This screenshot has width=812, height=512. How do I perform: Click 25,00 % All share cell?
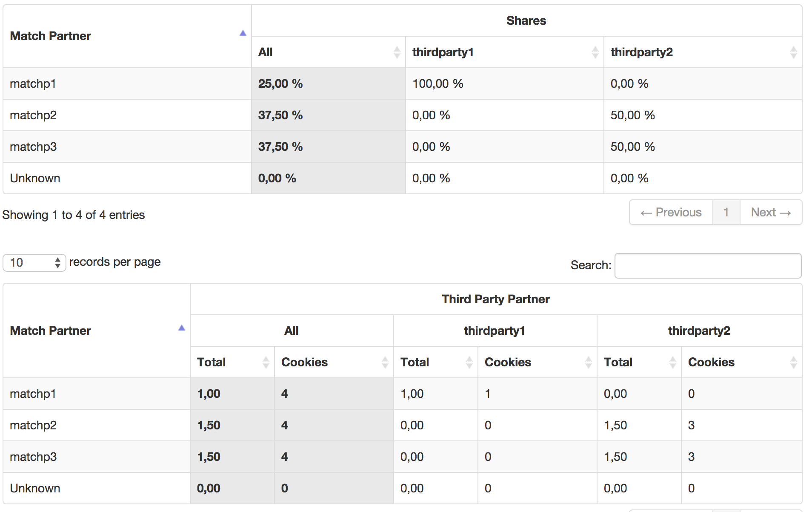pos(329,83)
